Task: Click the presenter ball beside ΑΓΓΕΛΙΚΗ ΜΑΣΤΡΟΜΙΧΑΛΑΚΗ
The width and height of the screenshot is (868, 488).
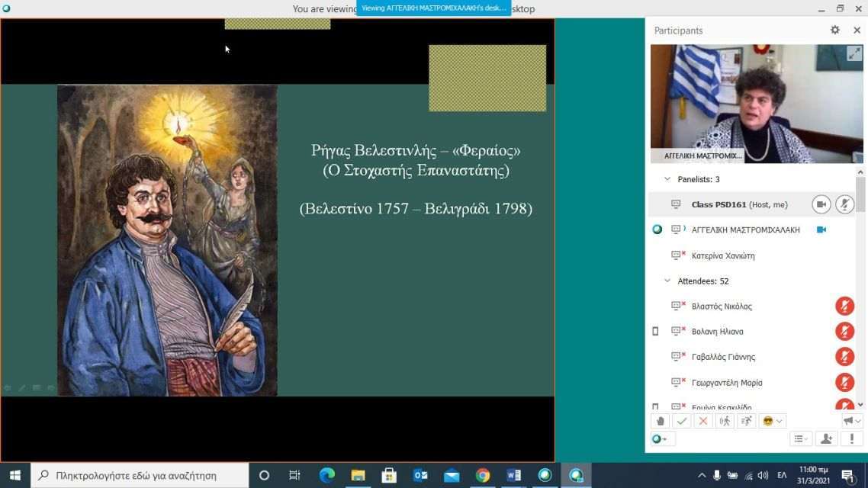Action: tap(657, 230)
